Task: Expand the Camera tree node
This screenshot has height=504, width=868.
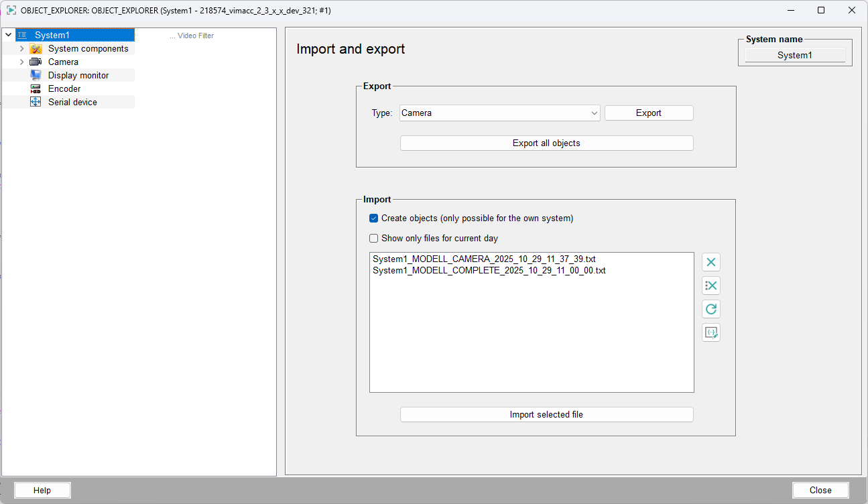Action: coord(21,62)
